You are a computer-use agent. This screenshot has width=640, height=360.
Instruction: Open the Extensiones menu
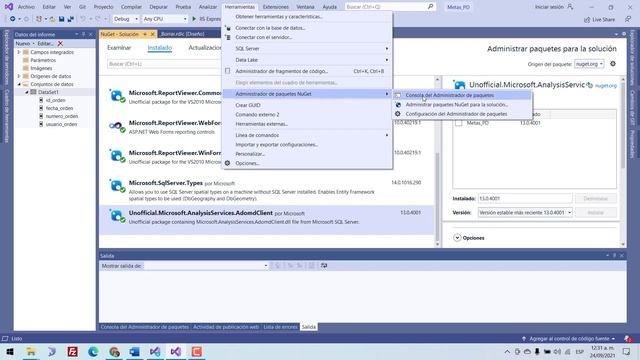(x=276, y=7)
